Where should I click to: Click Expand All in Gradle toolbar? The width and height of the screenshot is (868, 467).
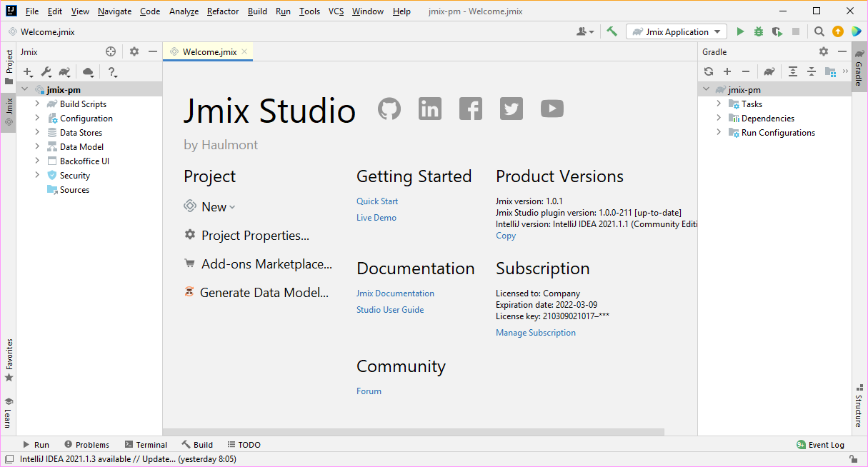793,71
